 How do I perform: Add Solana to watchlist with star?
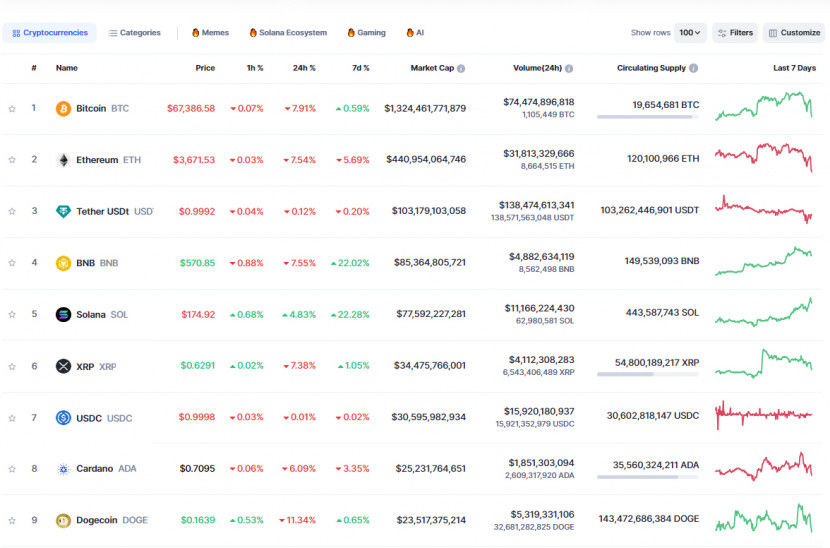click(x=12, y=315)
